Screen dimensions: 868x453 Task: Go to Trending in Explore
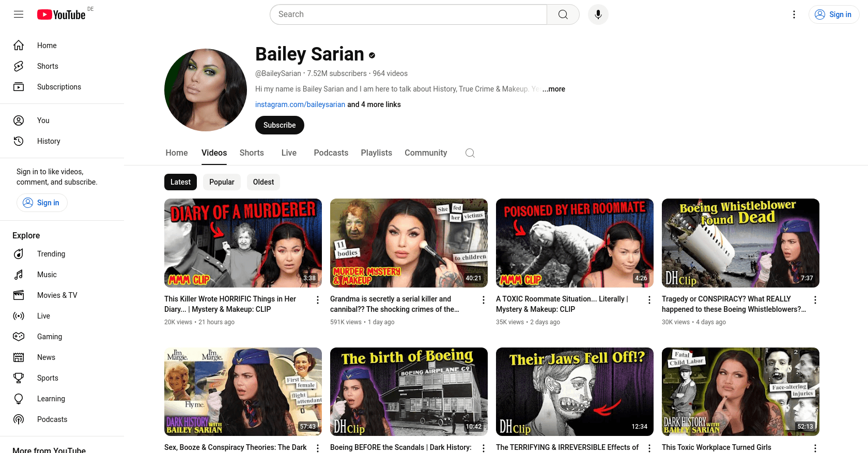tap(51, 254)
